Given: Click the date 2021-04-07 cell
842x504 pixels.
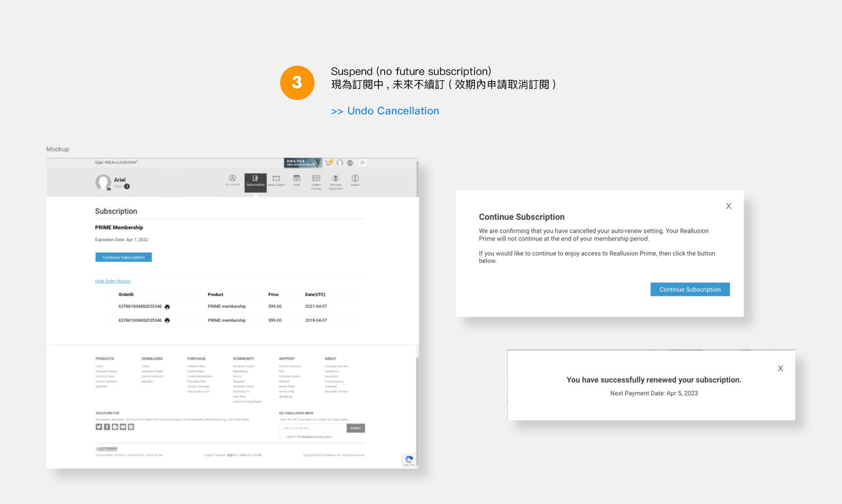Looking at the screenshot, I should tap(316, 306).
